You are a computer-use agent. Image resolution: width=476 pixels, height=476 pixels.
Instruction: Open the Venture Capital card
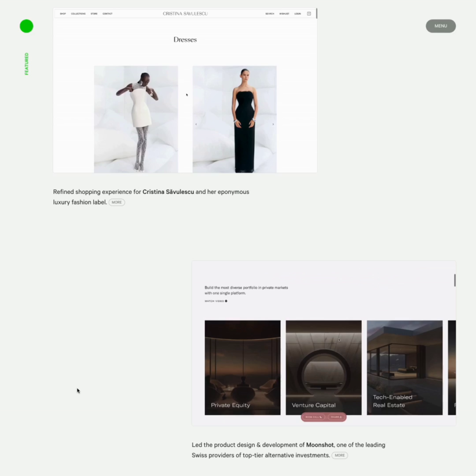(323, 367)
